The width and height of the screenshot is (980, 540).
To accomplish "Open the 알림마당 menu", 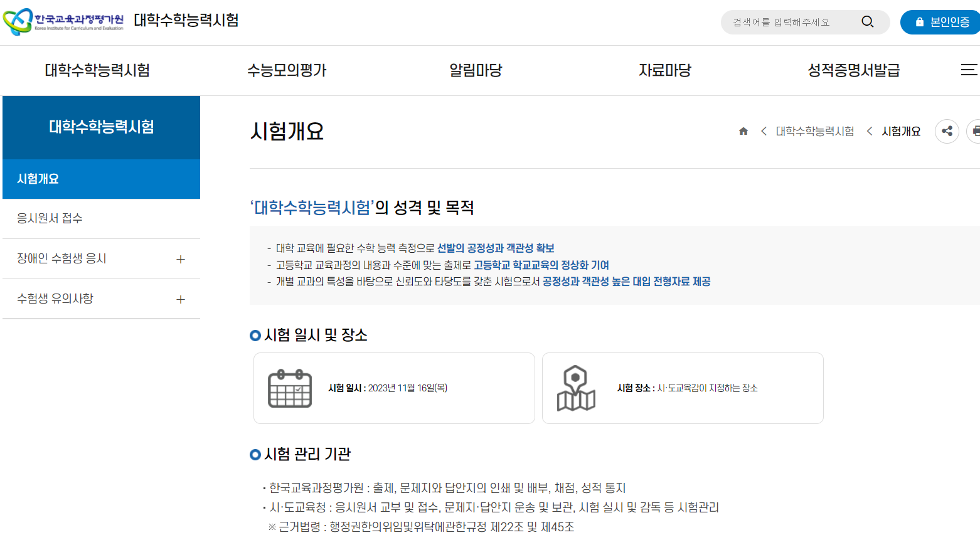I will (475, 70).
